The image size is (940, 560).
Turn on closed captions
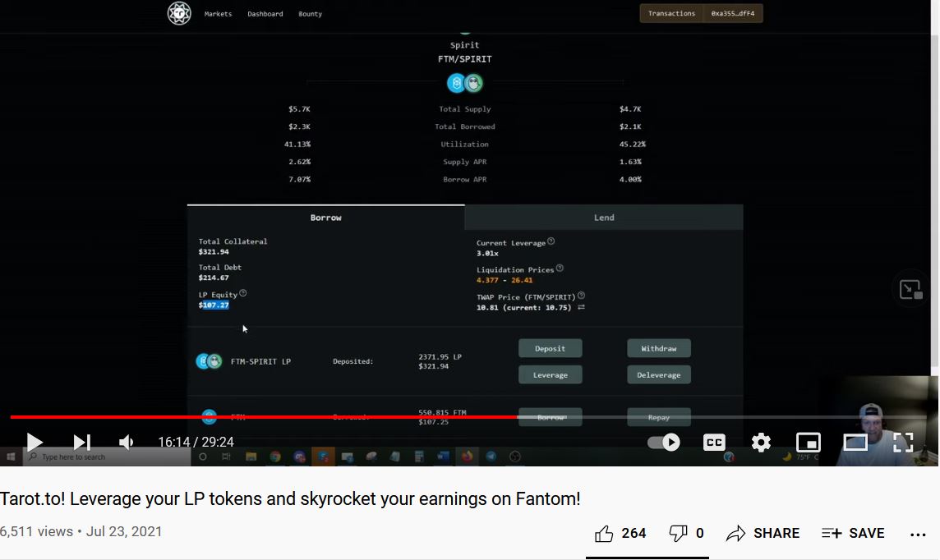click(x=714, y=443)
